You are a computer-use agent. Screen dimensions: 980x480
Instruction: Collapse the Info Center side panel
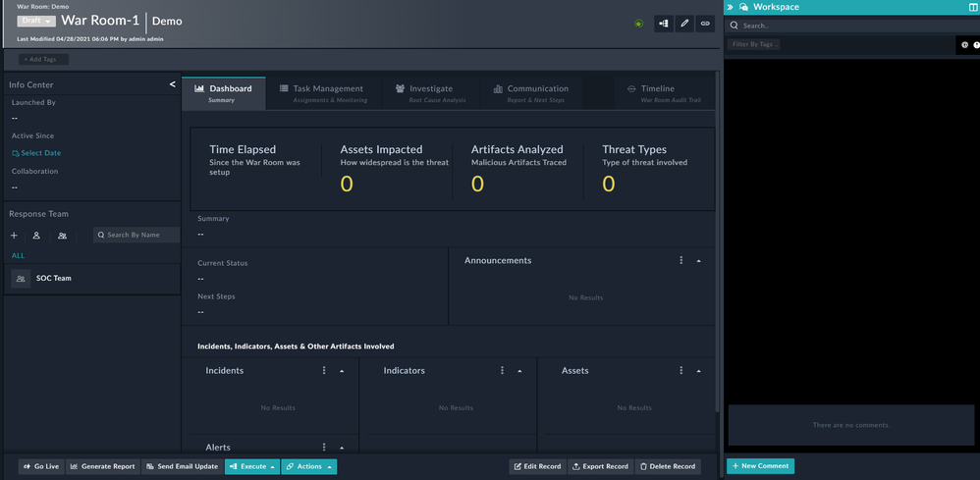(x=172, y=84)
